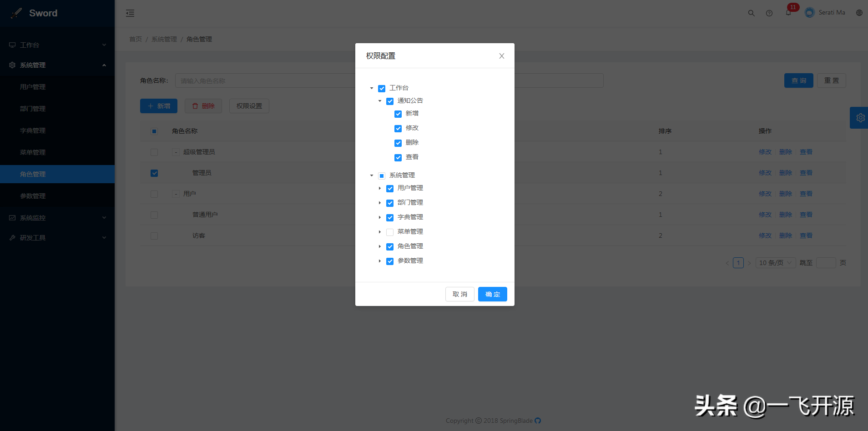Uncheck the 字典管理 tree checkbox
Viewport: 868px width, 431px height.
click(x=390, y=217)
